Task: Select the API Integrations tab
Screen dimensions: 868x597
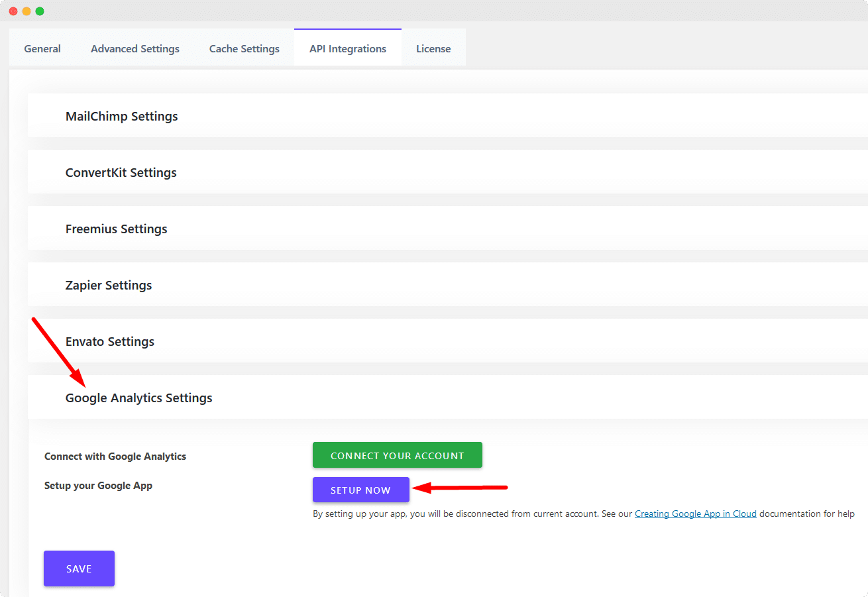Action: pos(348,48)
